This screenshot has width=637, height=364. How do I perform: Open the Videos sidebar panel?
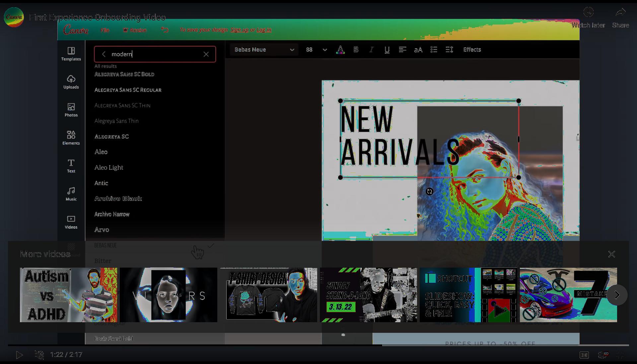click(71, 222)
